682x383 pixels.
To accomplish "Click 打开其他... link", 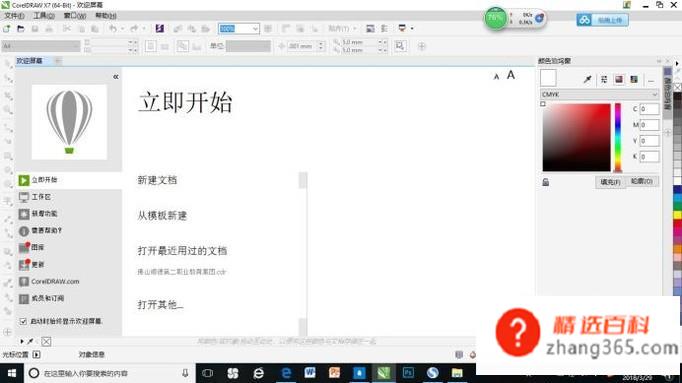I will click(160, 305).
